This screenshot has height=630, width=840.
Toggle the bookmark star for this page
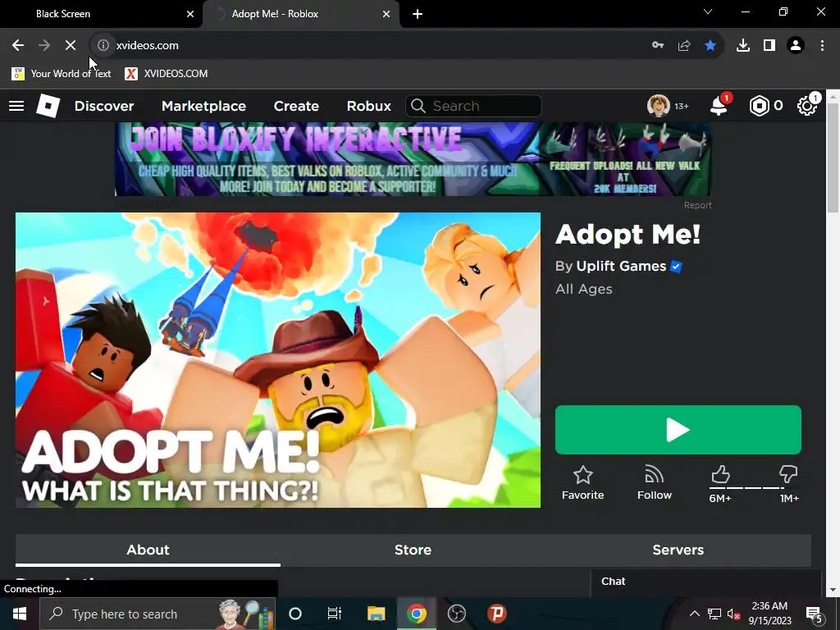click(x=710, y=46)
